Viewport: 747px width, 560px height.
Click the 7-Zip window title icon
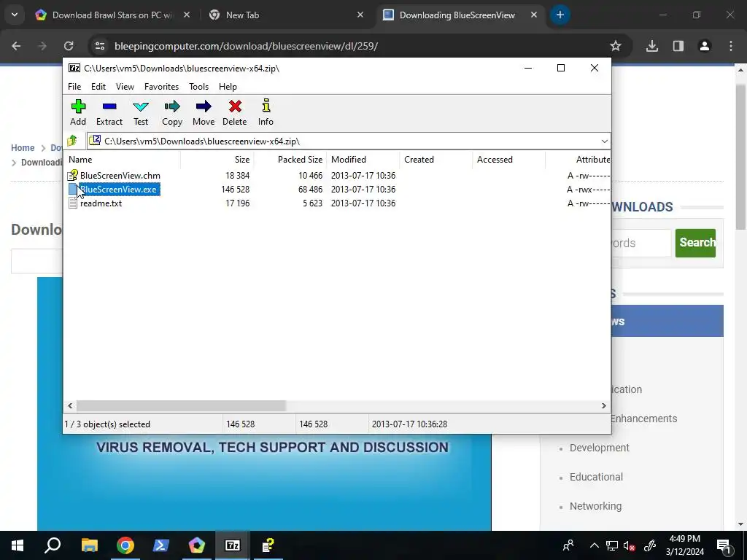74,68
